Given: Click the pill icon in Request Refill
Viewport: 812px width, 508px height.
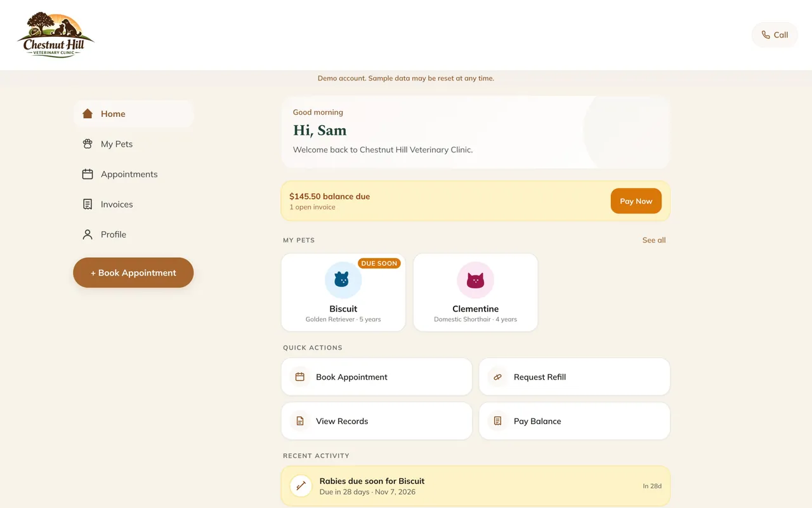Looking at the screenshot, I should tap(498, 377).
